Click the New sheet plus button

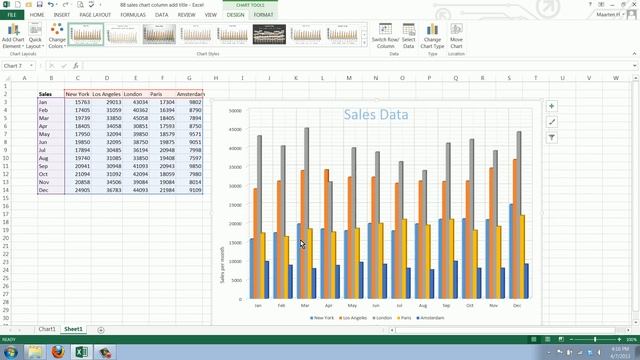tap(101, 330)
